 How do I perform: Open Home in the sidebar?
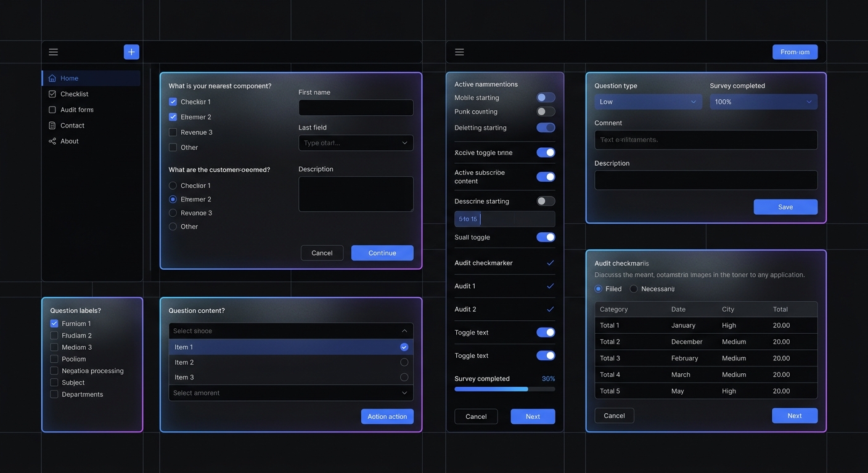(x=91, y=78)
